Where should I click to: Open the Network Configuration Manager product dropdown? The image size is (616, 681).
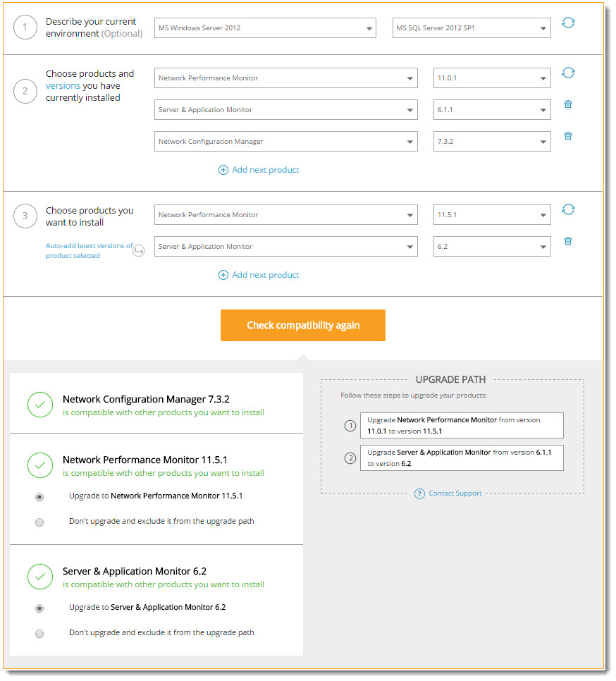tap(286, 142)
